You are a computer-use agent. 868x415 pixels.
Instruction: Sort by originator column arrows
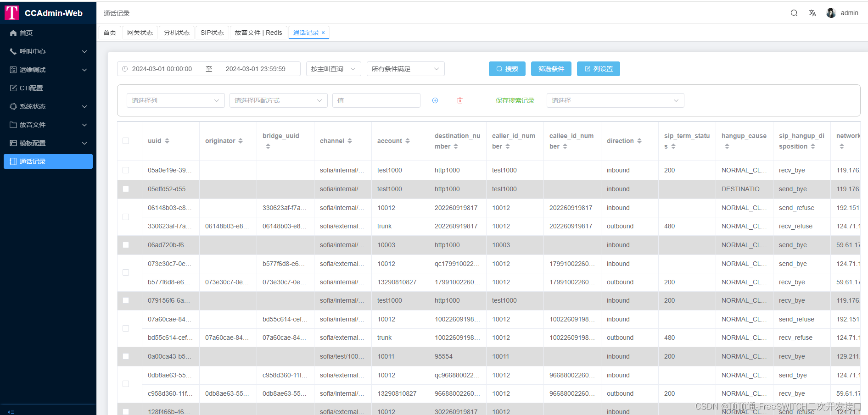pos(241,141)
